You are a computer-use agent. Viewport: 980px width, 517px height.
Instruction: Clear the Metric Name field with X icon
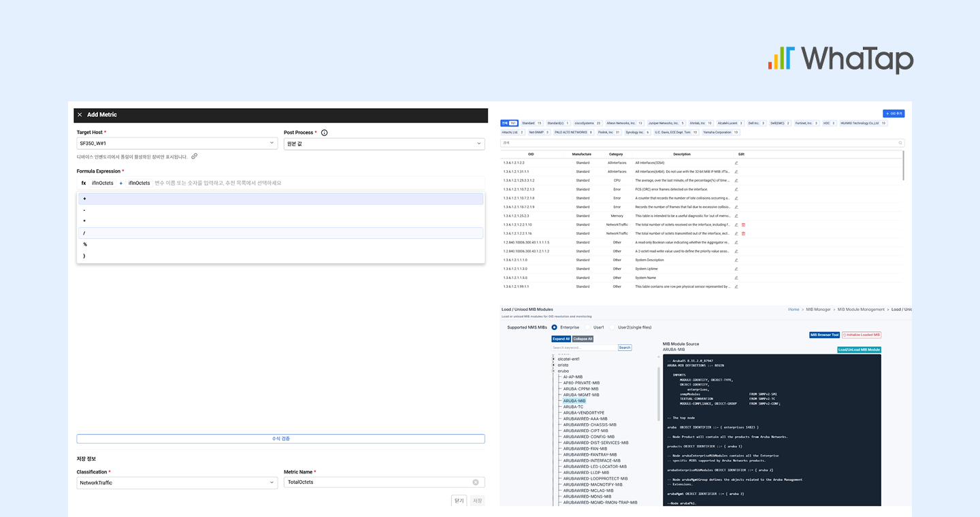tap(476, 482)
